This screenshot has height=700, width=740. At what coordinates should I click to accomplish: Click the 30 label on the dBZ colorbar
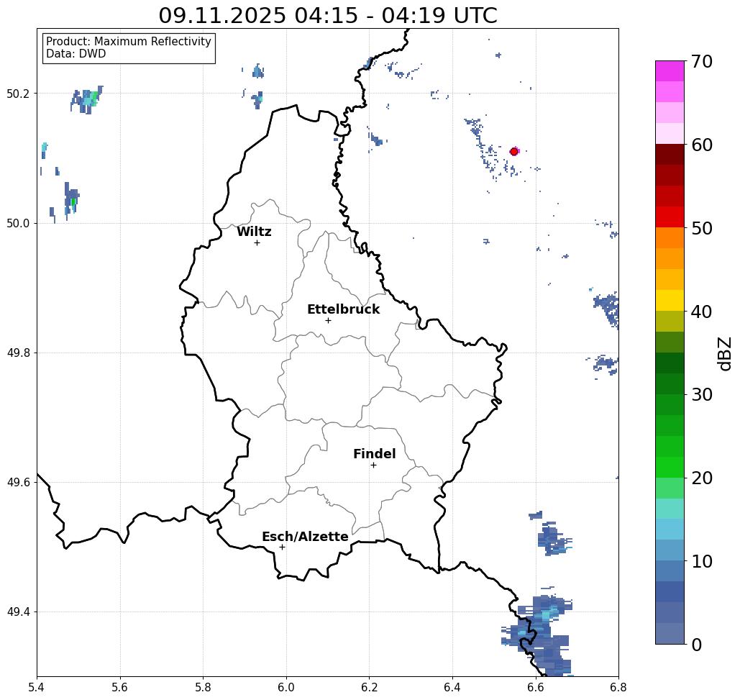[x=701, y=394]
